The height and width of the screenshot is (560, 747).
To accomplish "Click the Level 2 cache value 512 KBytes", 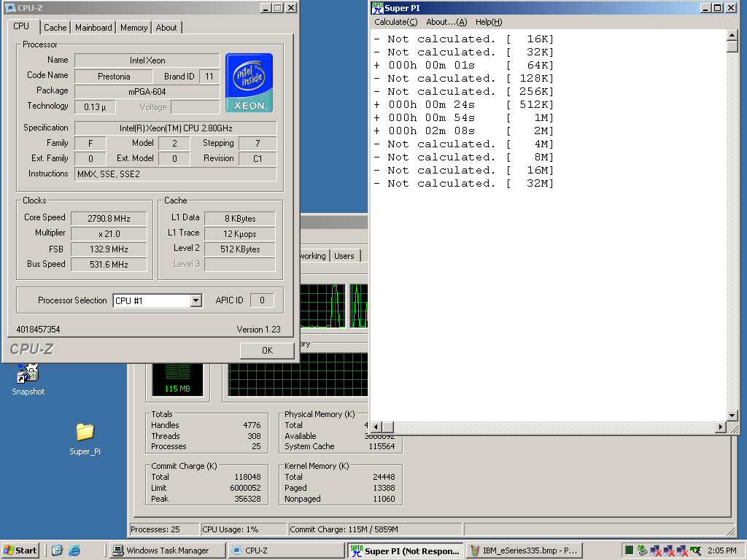I will click(x=240, y=249).
